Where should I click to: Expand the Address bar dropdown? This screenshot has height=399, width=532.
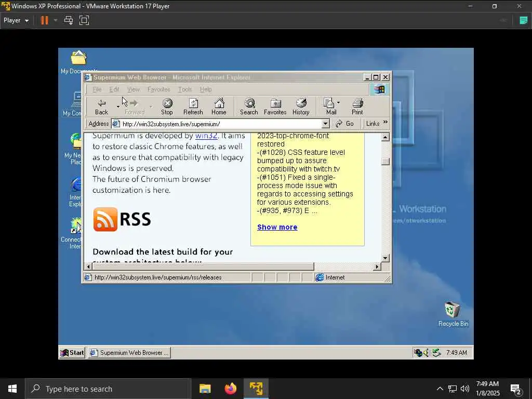point(325,124)
